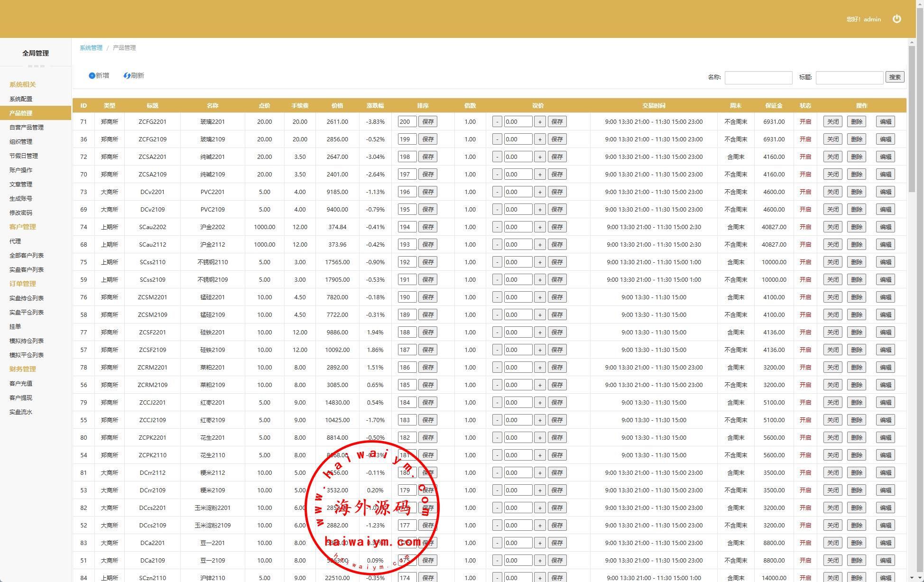
Task: Decrease 议价 for 沪金2202 row
Action: coord(497,227)
